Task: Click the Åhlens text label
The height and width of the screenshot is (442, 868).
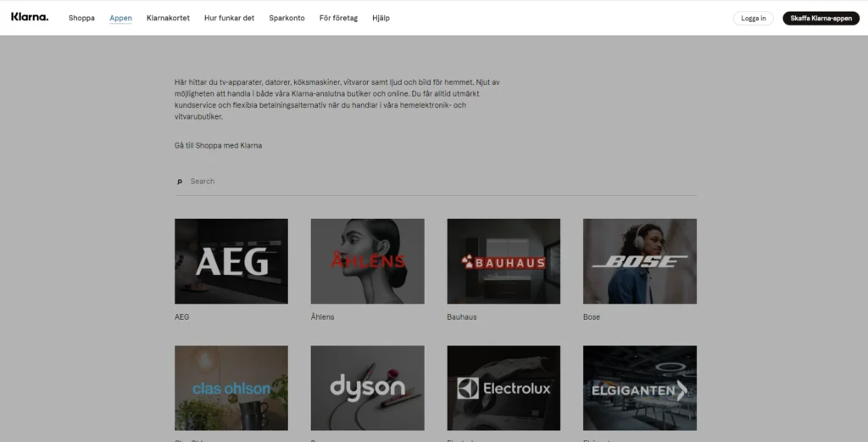Action: pos(323,317)
